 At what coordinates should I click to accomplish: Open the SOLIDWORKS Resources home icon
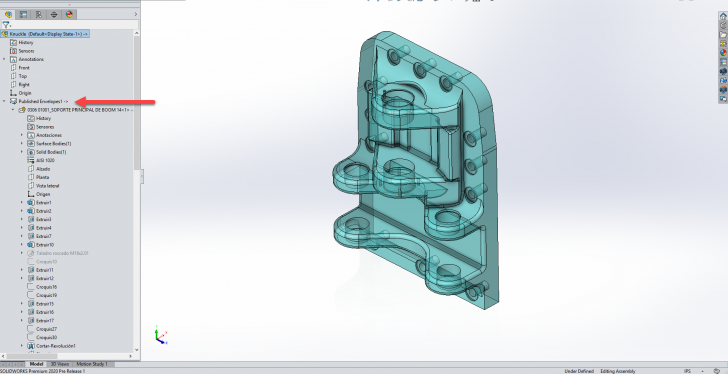tap(723, 16)
